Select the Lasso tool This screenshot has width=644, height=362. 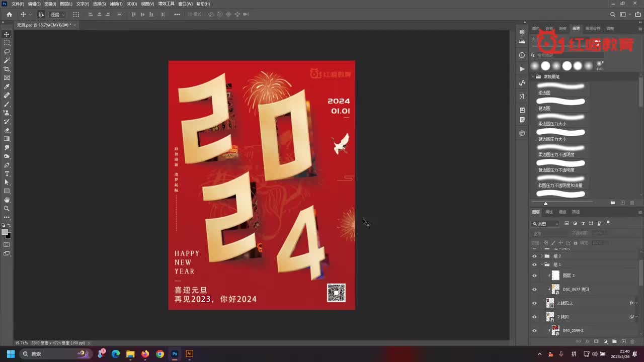[7, 52]
